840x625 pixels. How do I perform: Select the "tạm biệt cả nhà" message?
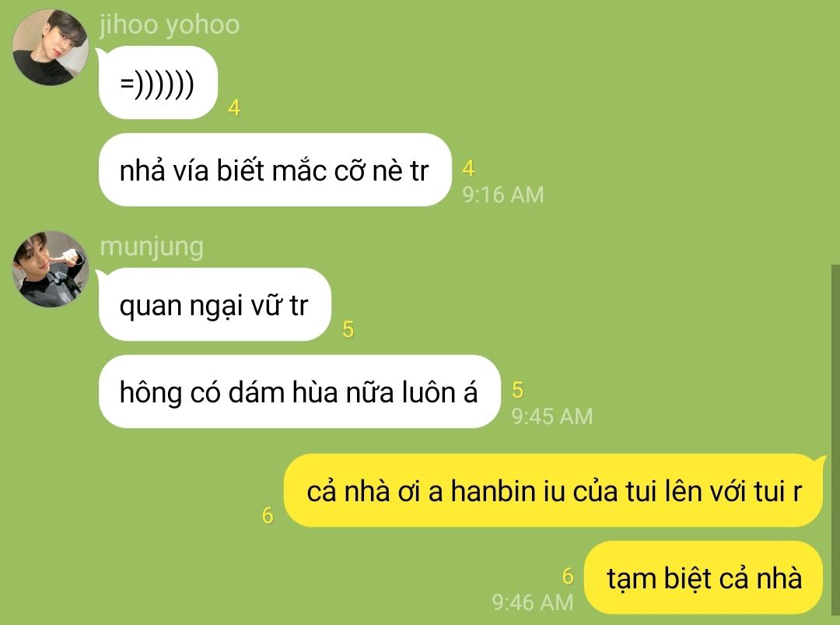703,578
